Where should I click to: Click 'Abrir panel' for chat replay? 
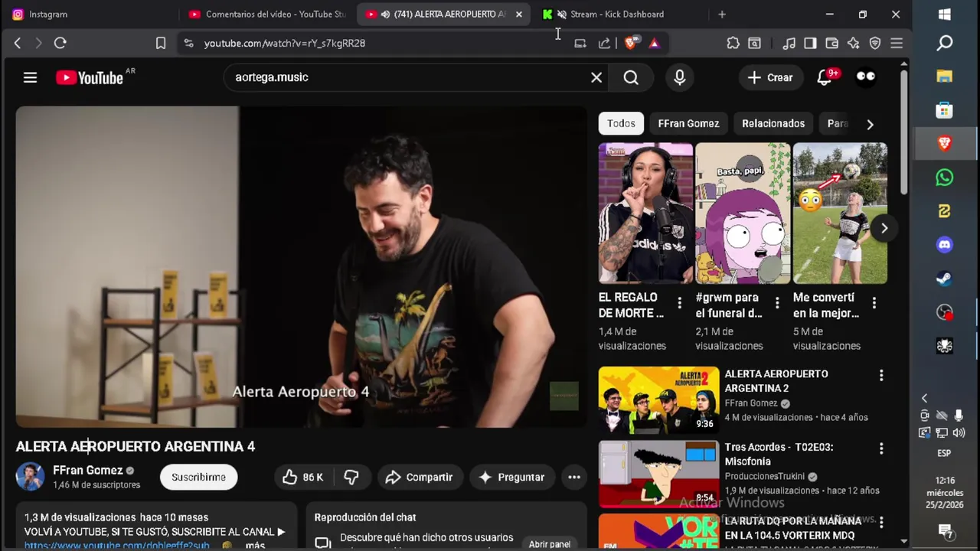point(550,544)
